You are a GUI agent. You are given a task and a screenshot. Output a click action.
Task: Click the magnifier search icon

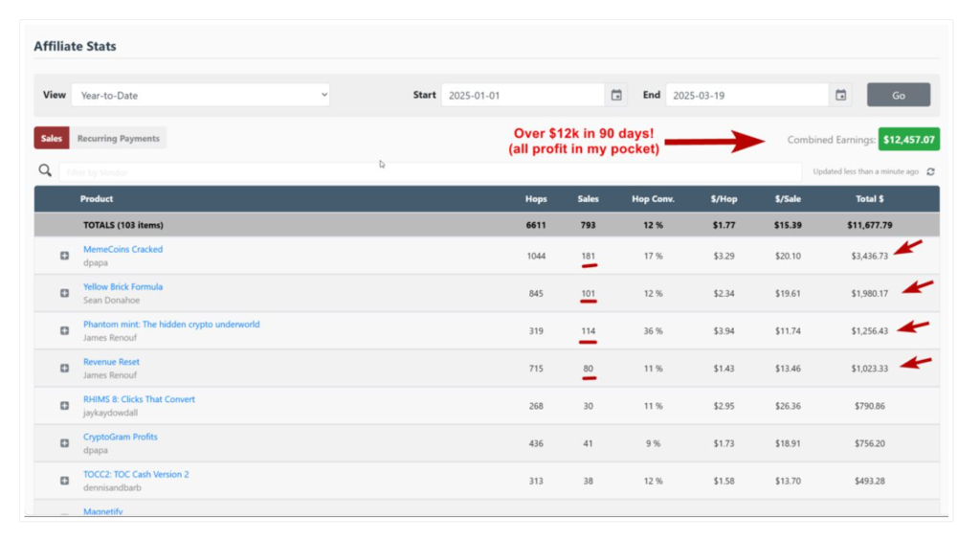point(45,170)
